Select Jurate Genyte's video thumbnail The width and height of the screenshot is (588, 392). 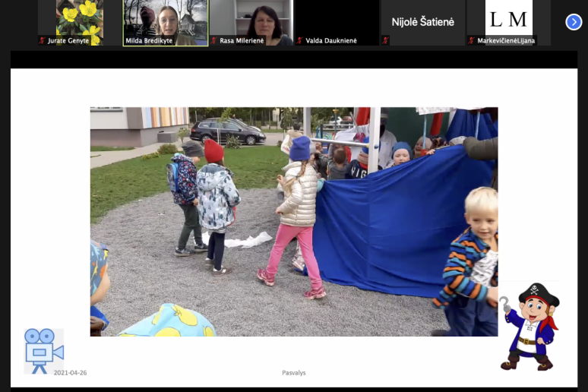pyautogui.click(x=80, y=23)
